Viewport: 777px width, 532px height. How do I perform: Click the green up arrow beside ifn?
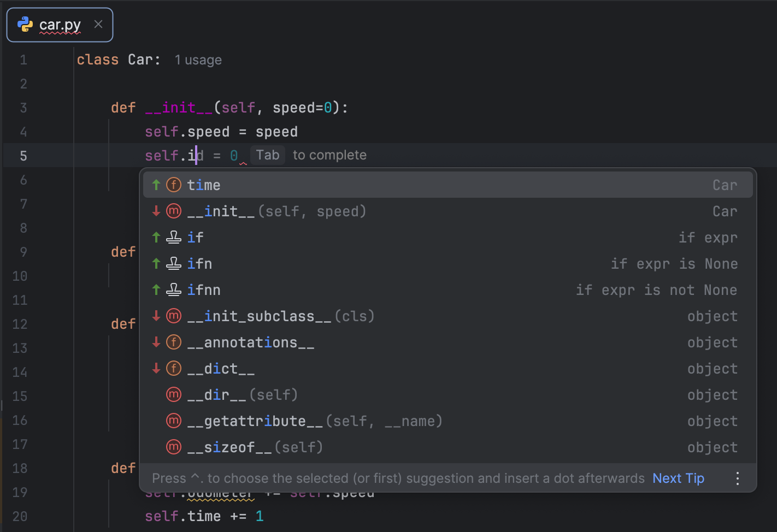[x=156, y=263]
